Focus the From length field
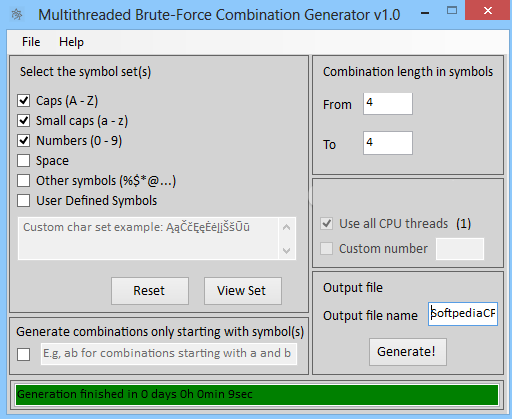This screenshot has width=512, height=419. [x=388, y=104]
